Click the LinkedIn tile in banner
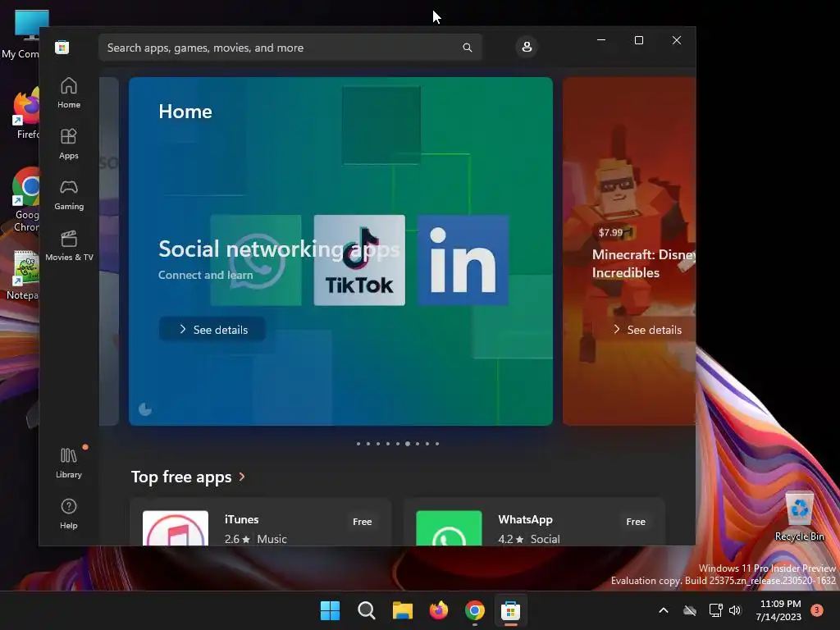 [463, 260]
